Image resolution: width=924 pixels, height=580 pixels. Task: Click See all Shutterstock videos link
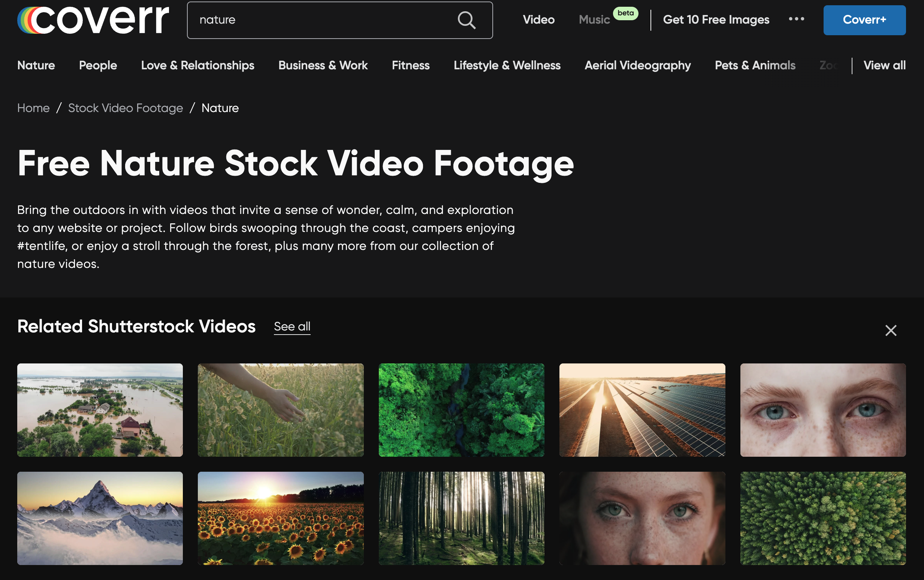click(x=292, y=326)
